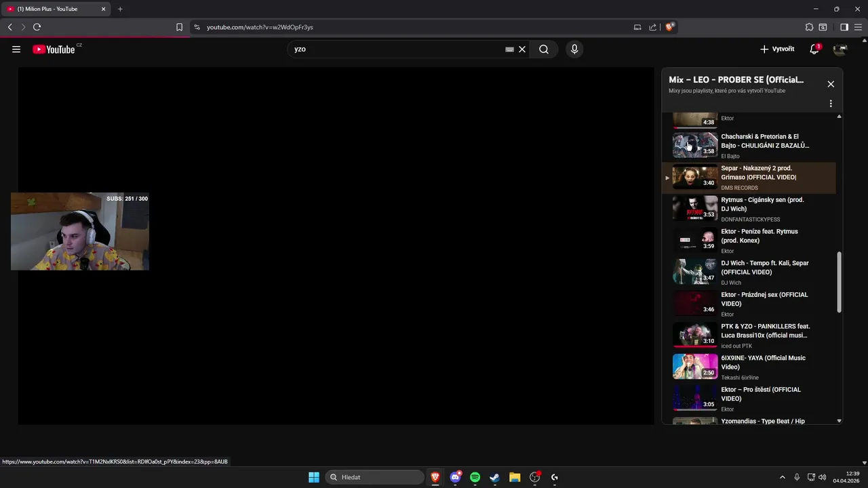Go back in the browser
The width and height of the screenshot is (868, 488).
(x=9, y=27)
